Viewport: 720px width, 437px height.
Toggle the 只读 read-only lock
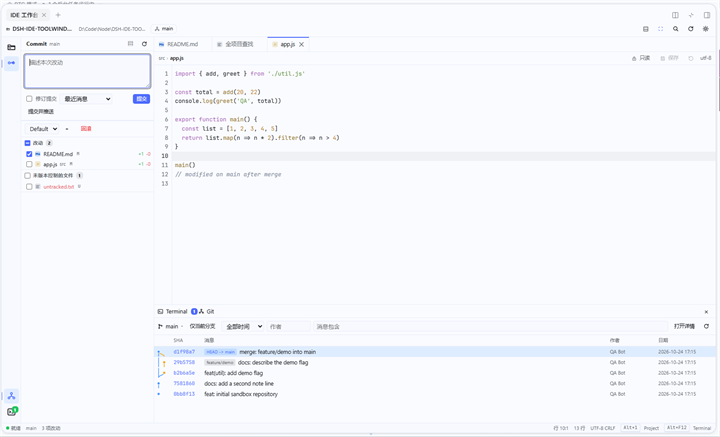[641, 58]
